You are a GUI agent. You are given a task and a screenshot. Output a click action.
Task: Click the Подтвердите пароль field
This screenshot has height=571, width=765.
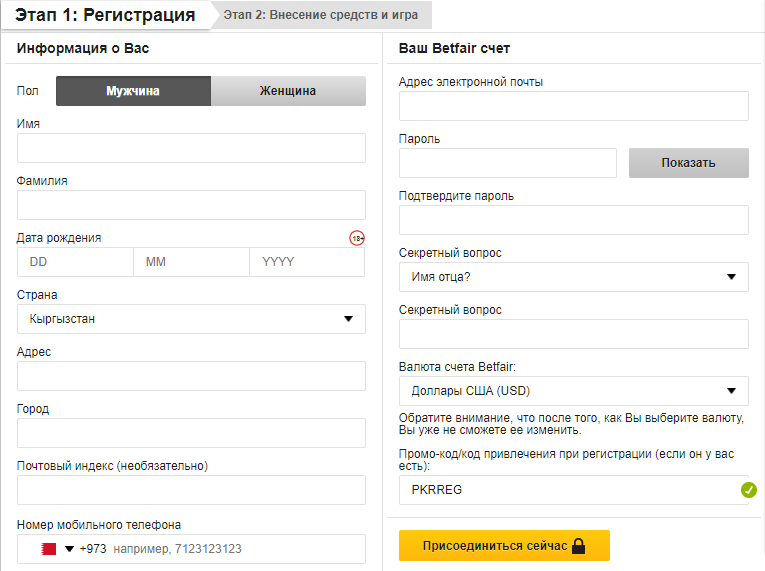pos(573,220)
